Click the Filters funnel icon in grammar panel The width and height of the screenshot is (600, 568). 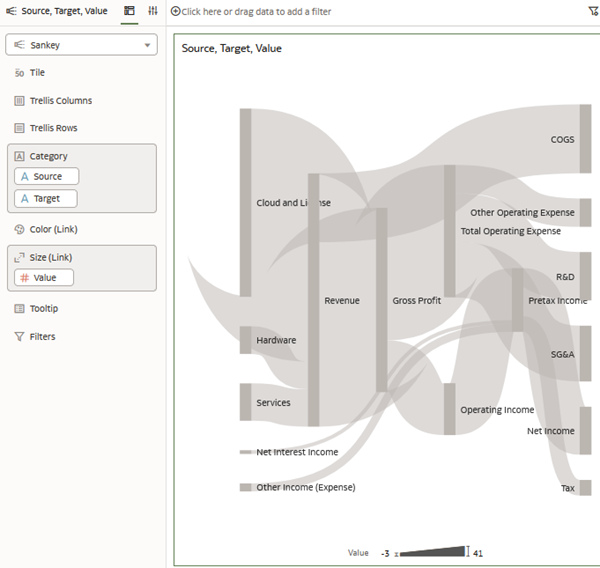point(19,336)
